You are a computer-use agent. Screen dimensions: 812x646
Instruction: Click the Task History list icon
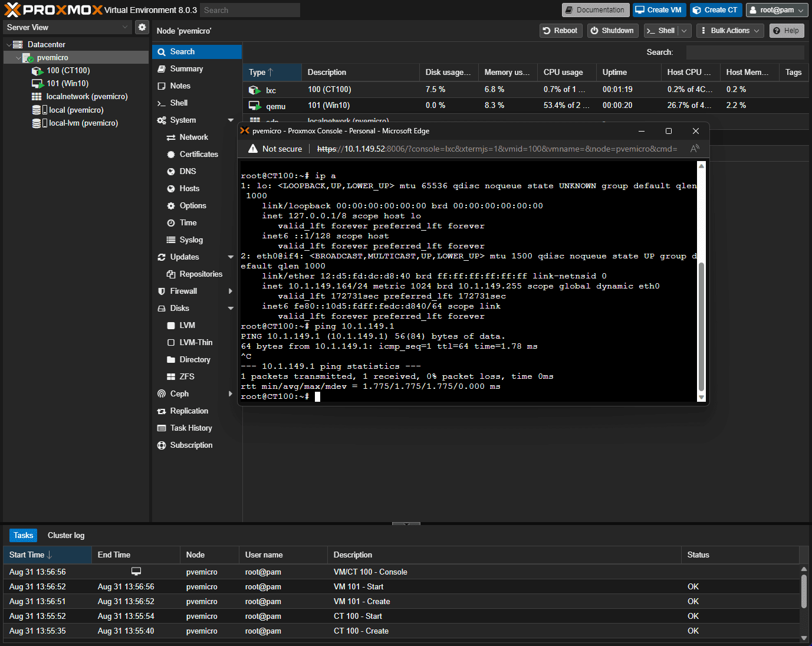[x=162, y=428]
